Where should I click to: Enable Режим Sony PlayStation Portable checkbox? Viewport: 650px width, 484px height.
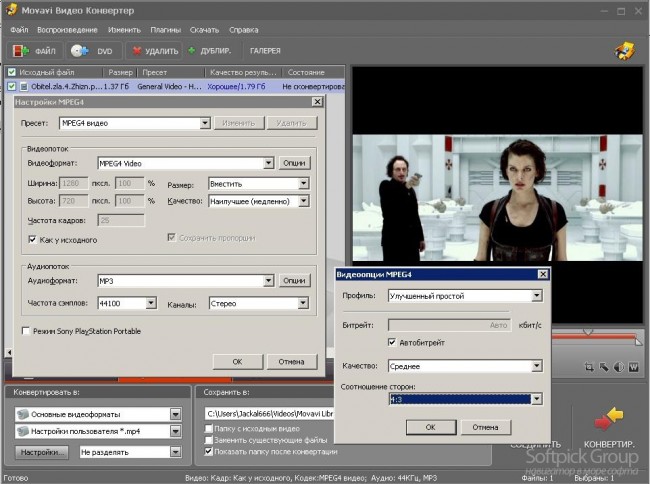point(26,331)
